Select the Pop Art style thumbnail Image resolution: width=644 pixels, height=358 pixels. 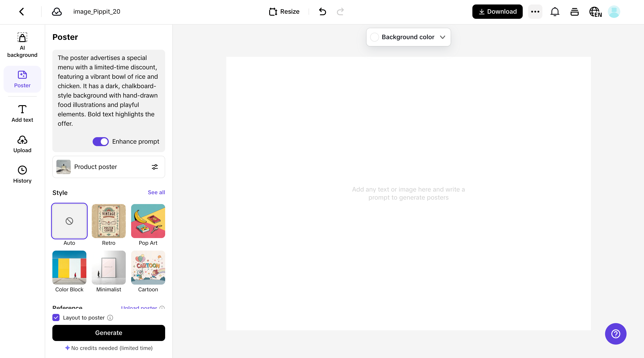148,221
